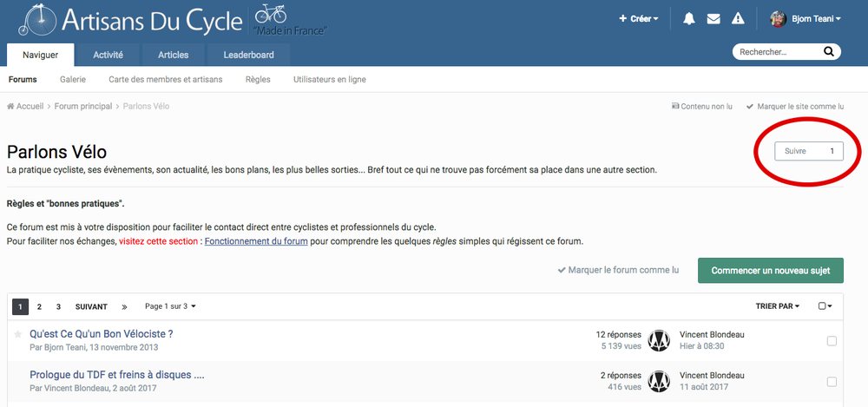The height and width of the screenshot is (407, 868).
Task: Star the 'Qu'est Ce Qu'un Bon Vélociste' topic
Action: 18,334
